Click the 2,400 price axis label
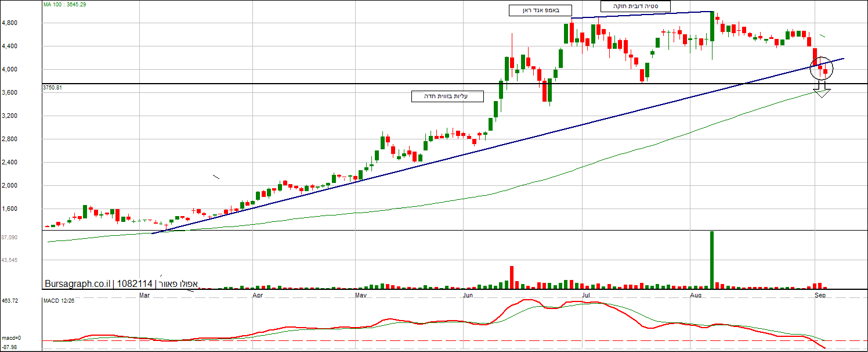This screenshot has height=352, width=868. click(10, 163)
